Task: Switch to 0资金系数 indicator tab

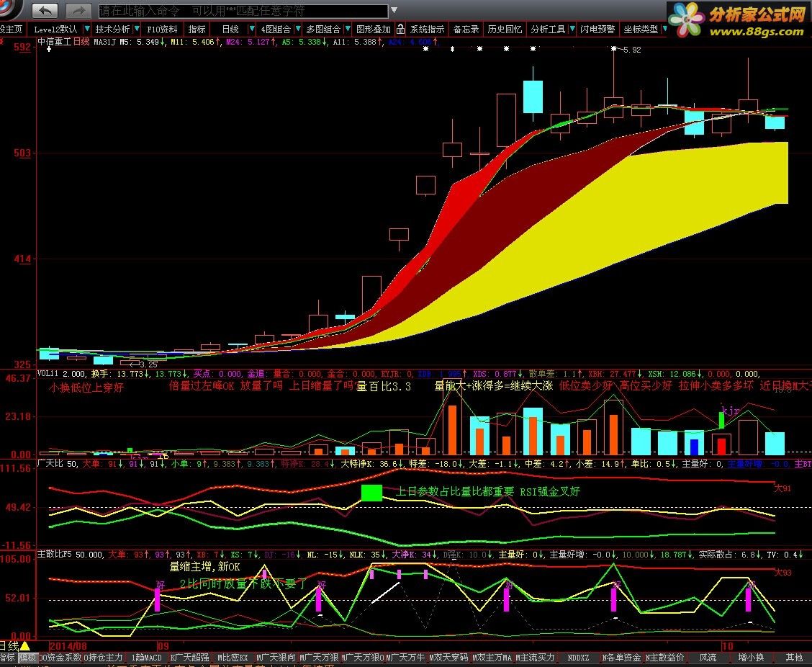Action: pyautogui.click(x=60, y=657)
